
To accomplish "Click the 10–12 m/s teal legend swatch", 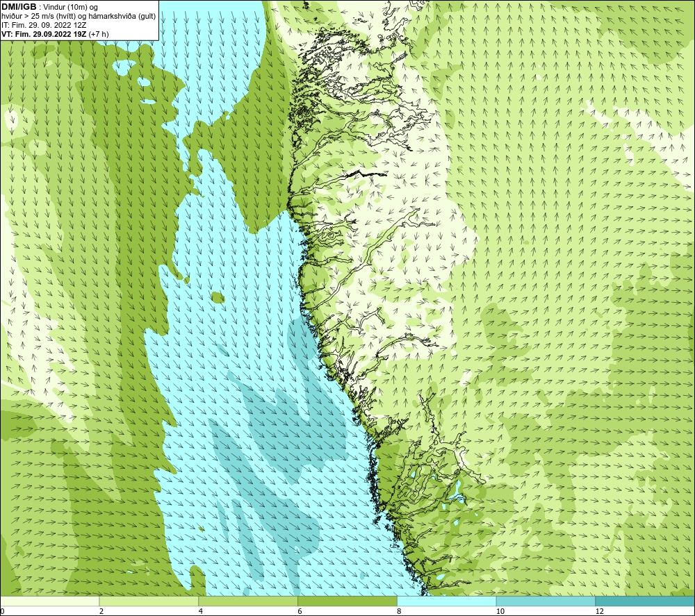I will pyautogui.click(x=546, y=601).
